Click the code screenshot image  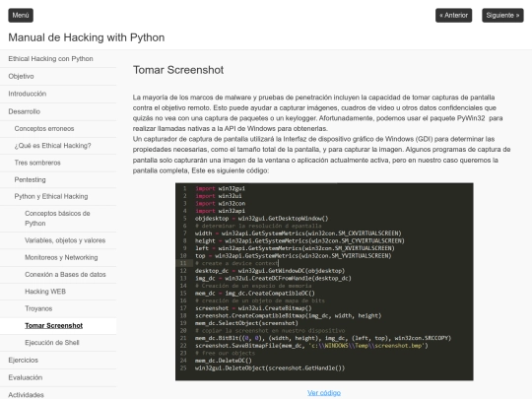(324, 282)
